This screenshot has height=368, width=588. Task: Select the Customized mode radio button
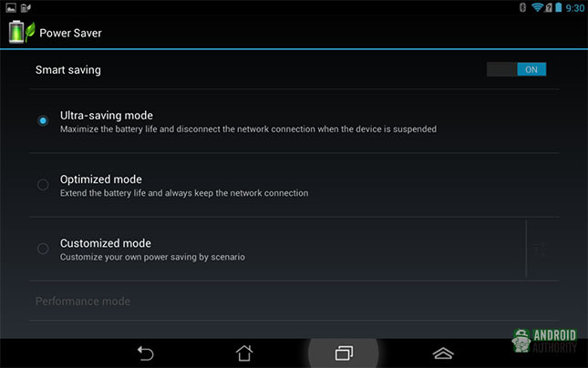[x=43, y=249]
